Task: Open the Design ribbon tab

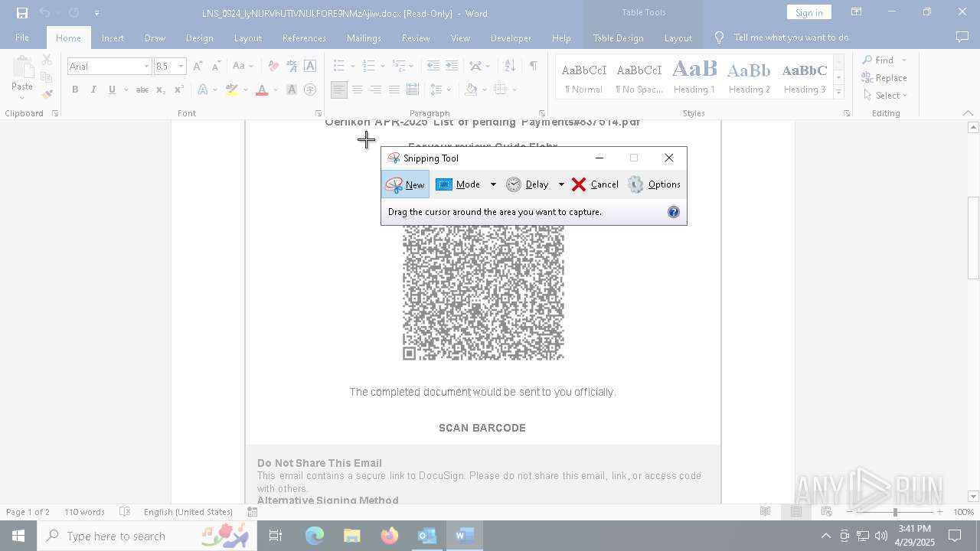Action: click(x=199, y=37)
